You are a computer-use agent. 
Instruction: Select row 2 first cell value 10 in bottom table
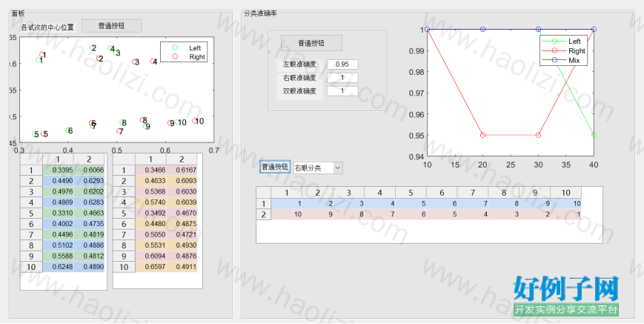tap(287, 214)
